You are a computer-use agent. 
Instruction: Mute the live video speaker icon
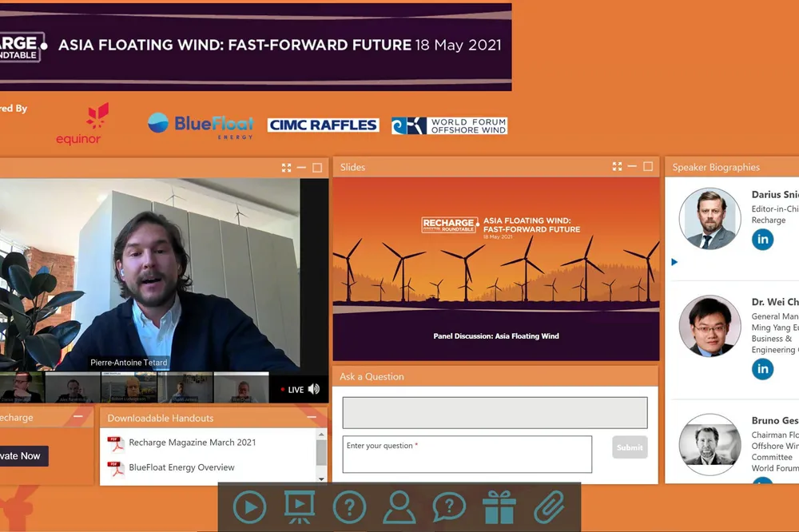pos(314,389)
